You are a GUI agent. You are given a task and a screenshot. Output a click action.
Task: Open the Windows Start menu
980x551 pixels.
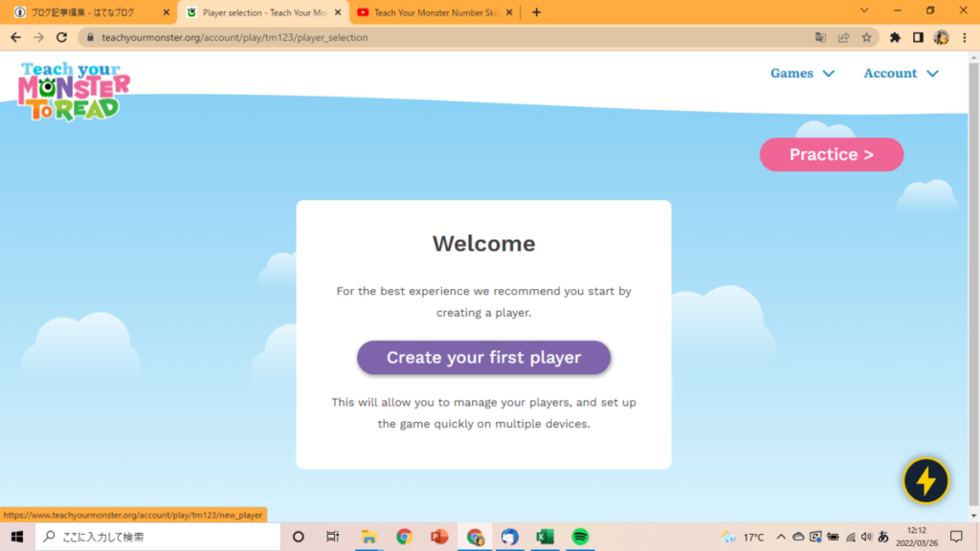pyautogui.click(x=17, y=537)
